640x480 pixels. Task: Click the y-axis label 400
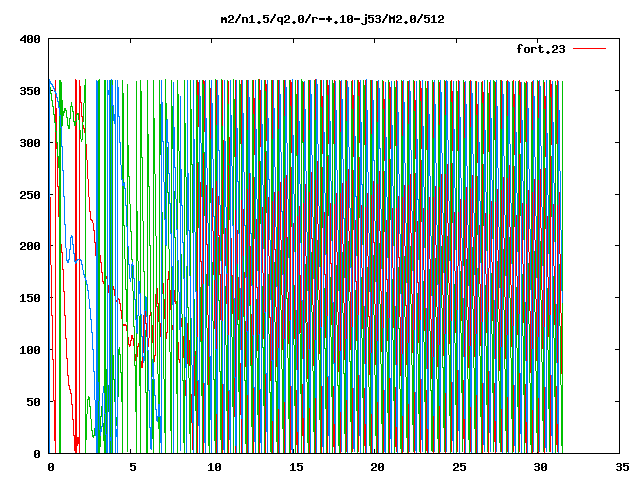pyautogui.click(x=30, y=39)
